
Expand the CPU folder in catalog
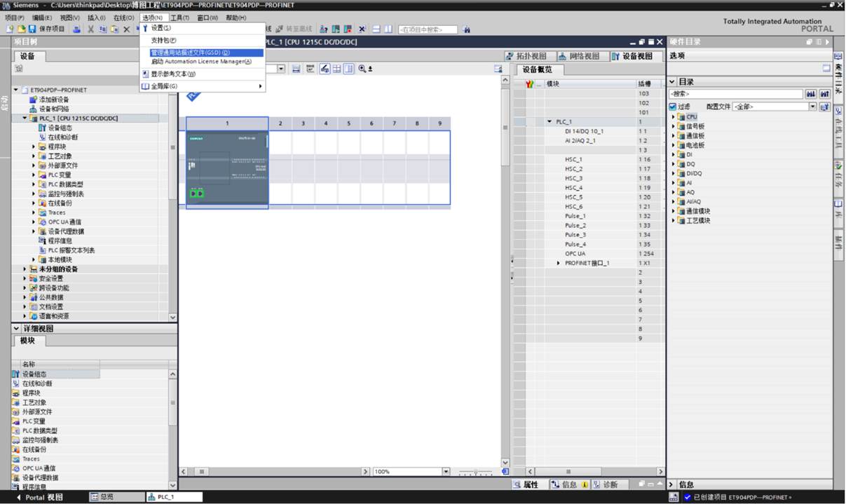[x=674, y=117]
